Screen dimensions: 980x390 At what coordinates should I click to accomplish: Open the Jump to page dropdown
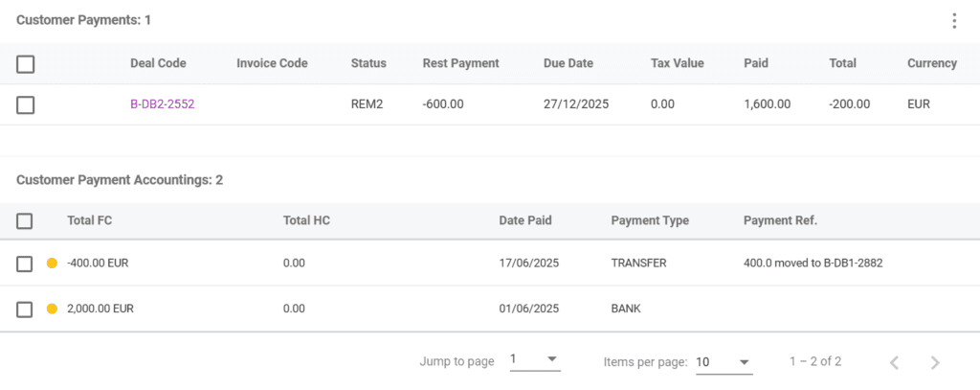(534, 360)
